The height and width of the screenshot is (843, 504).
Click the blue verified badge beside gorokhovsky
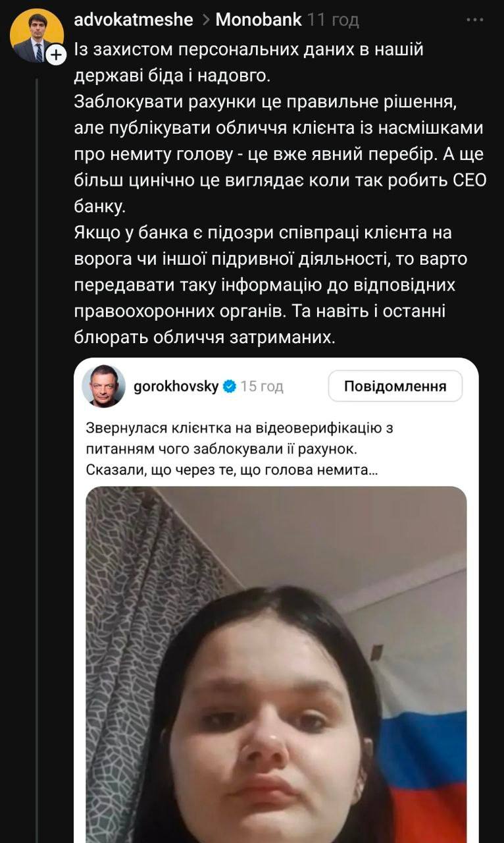[x=230, y=387]
